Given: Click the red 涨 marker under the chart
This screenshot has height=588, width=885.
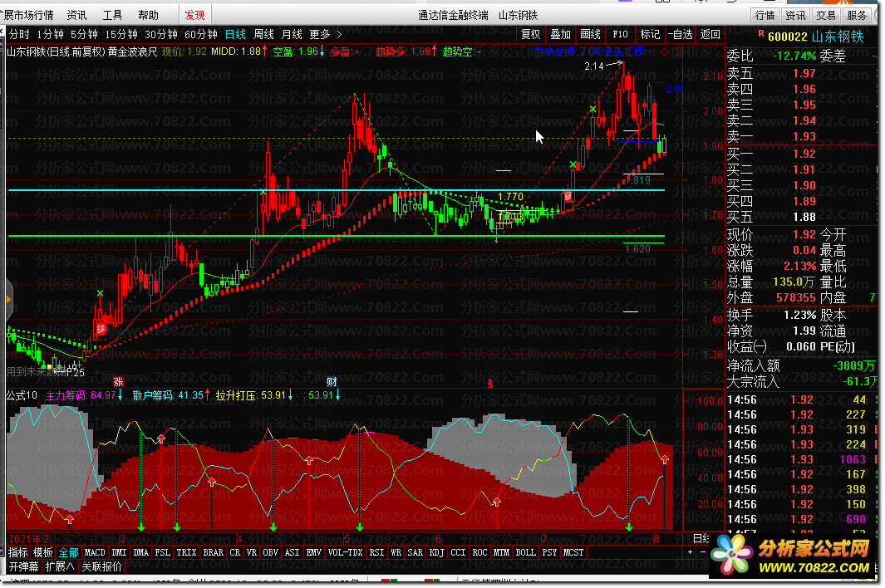Looking at the screenshot, I should click(x=118, y=382).
